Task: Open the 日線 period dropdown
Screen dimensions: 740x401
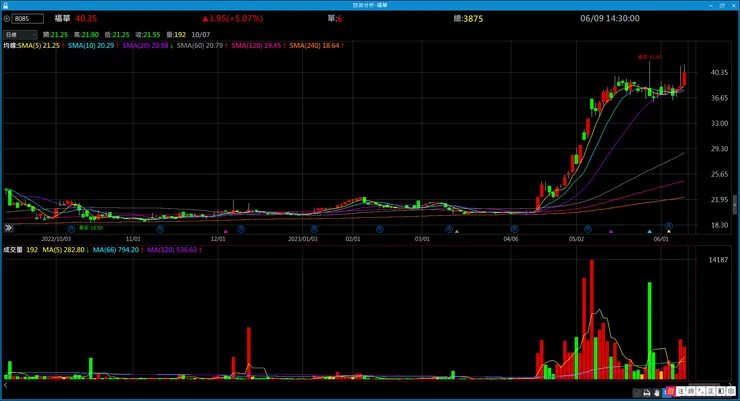Action: tap(20, 35)
